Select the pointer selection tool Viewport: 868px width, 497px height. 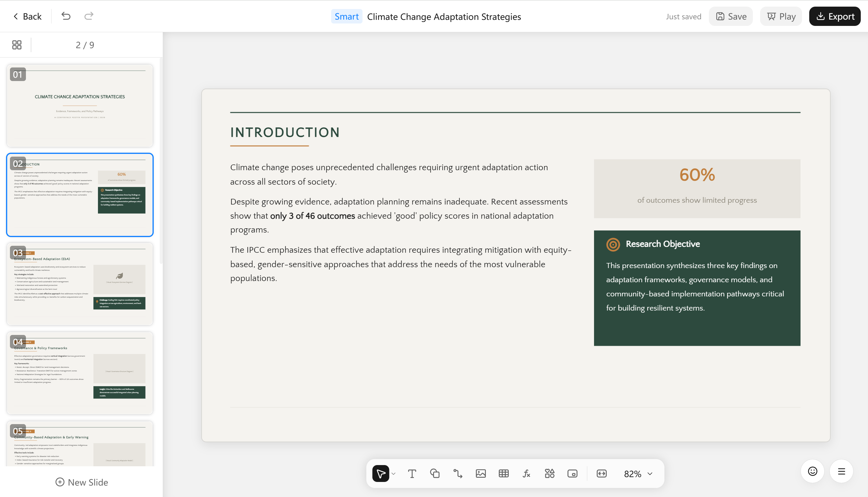pos(380,474)
